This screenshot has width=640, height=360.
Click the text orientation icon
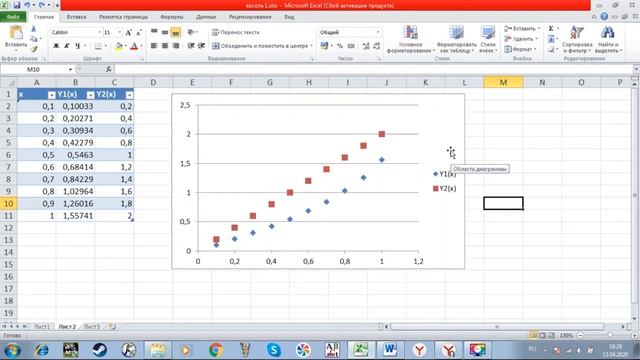coord(191,32)
